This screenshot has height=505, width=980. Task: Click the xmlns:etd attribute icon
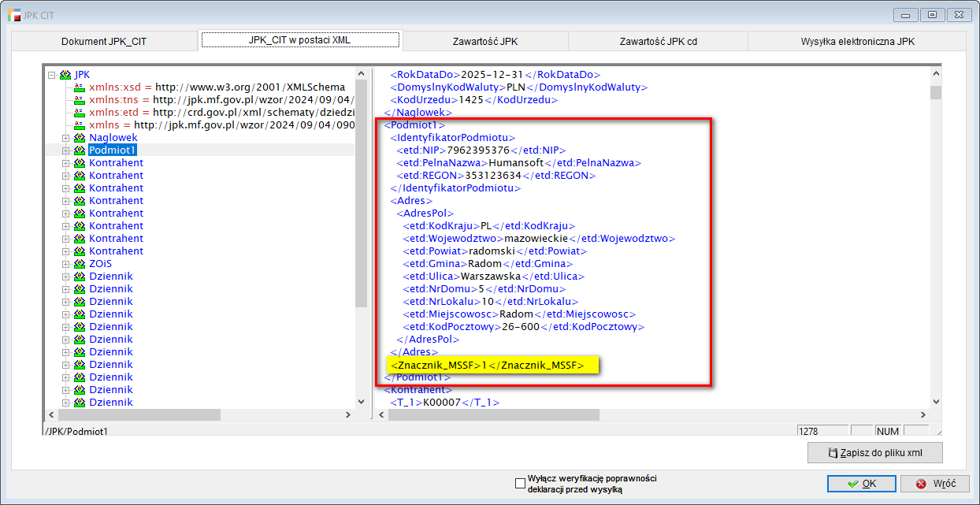[x=79, y=113]
